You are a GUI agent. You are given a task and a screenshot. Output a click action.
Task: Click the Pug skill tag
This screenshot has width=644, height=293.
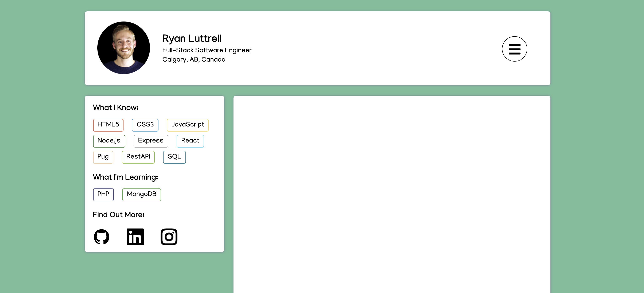[103, 157]
